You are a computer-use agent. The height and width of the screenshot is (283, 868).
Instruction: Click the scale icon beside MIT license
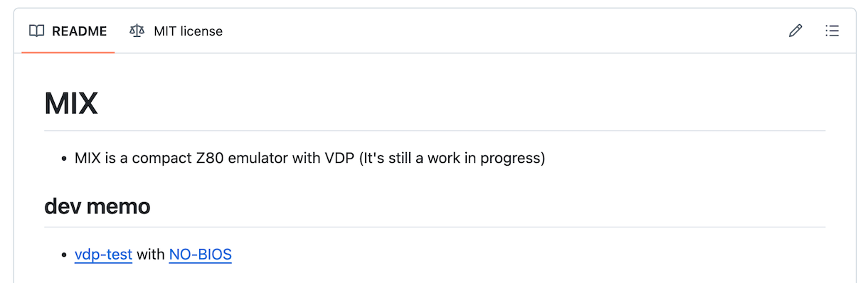tap(137, 31)
